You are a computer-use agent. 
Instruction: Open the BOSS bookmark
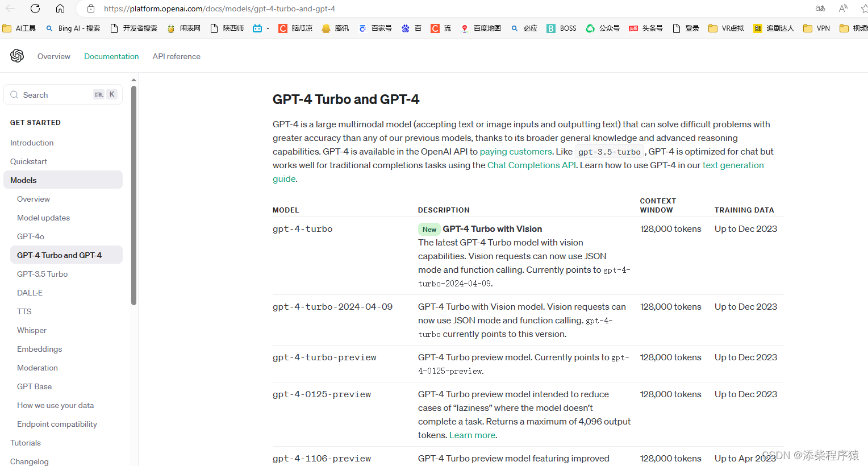[x=561, y=28]
